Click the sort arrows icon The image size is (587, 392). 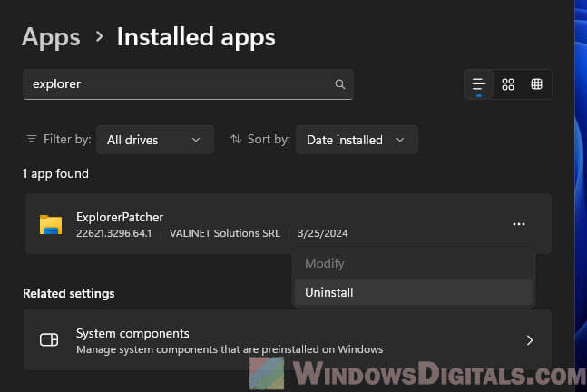point(236,139)
